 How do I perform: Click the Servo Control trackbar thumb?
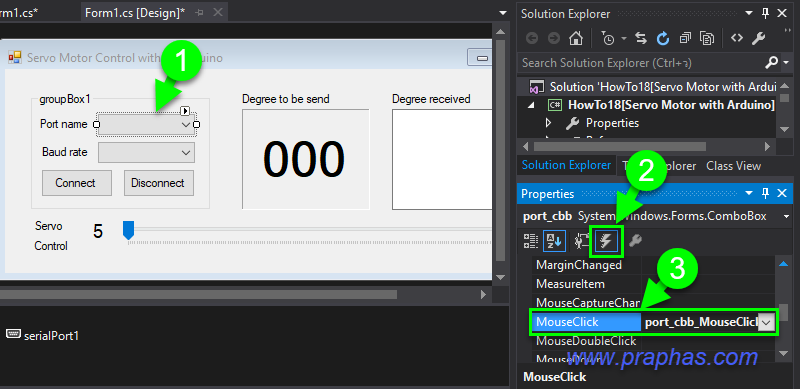coord(128,230)
